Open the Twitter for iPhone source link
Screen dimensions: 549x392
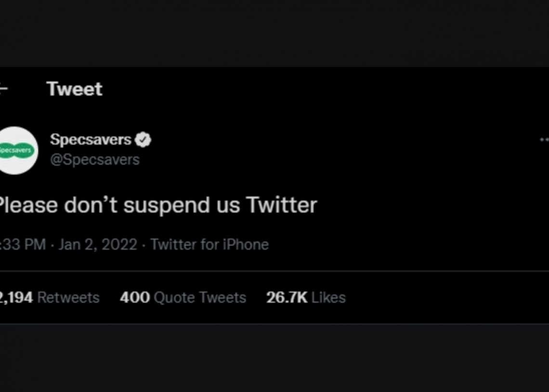(x=209, y=244)
